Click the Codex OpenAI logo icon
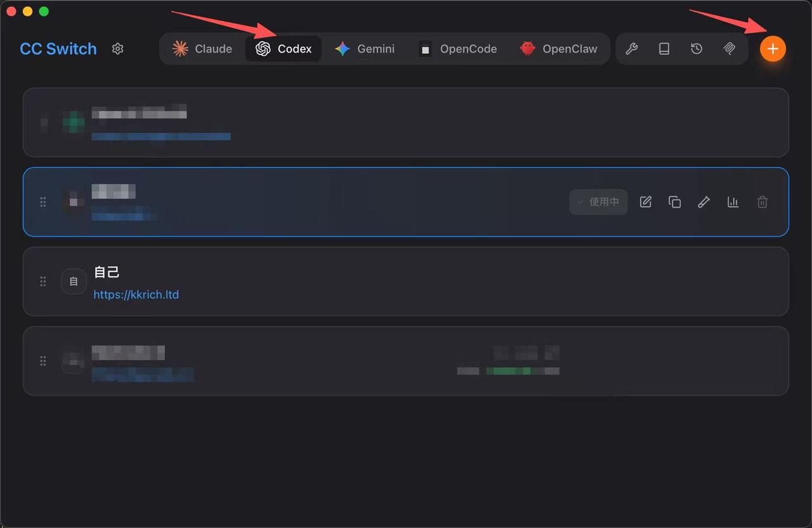 (263, 49)
